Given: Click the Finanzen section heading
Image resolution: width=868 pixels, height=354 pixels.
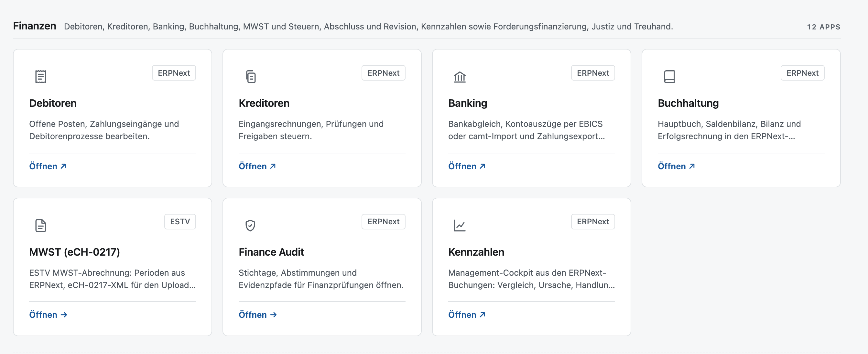Looking at the screenshot, I should tap(35, 26).
